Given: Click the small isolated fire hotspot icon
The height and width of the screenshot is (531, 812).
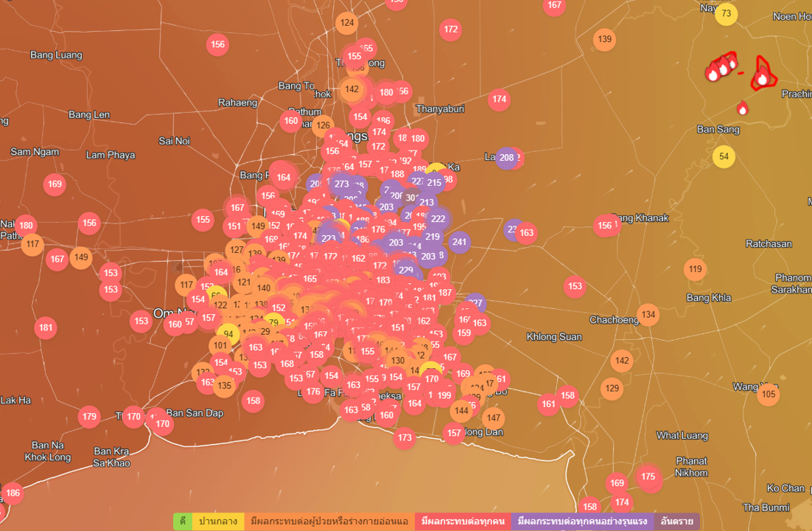Looking at the screenshot, I should pos(743,109).
